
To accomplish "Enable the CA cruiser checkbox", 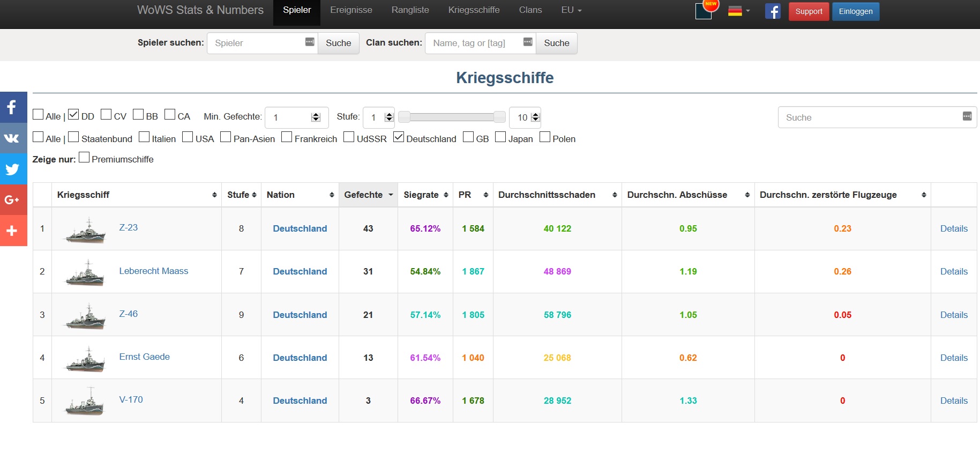I will pos(170,114).
